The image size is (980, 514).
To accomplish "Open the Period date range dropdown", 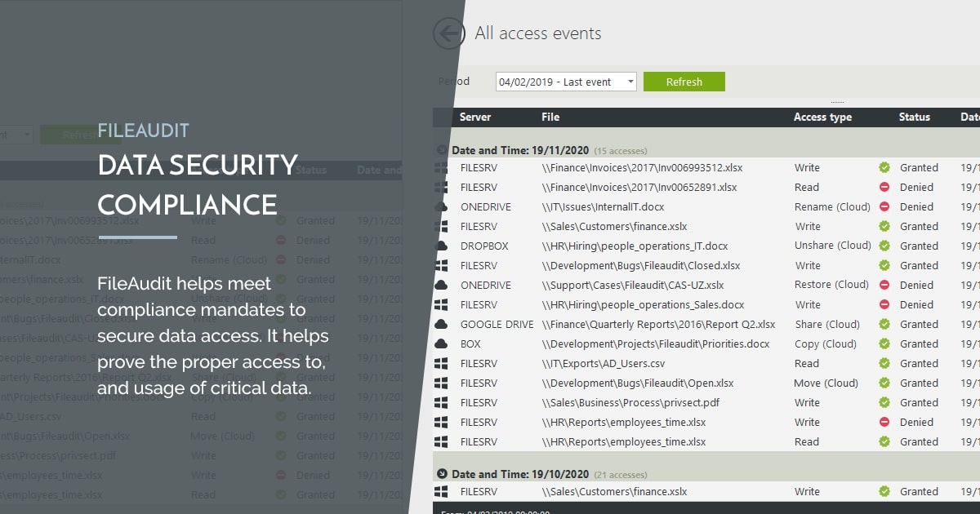I will coord(566,82).
